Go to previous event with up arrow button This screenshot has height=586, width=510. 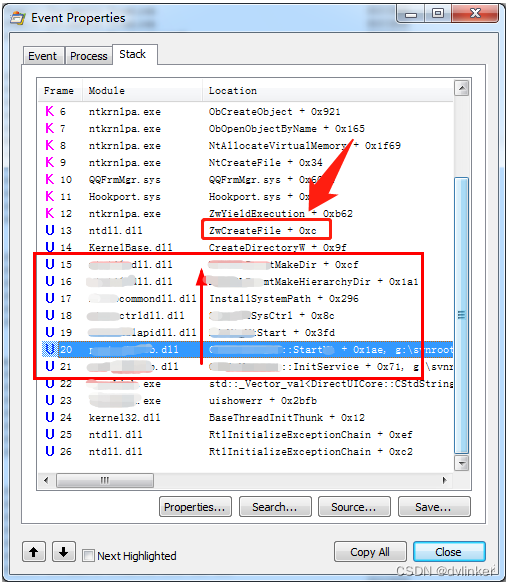tap(34, 552)
